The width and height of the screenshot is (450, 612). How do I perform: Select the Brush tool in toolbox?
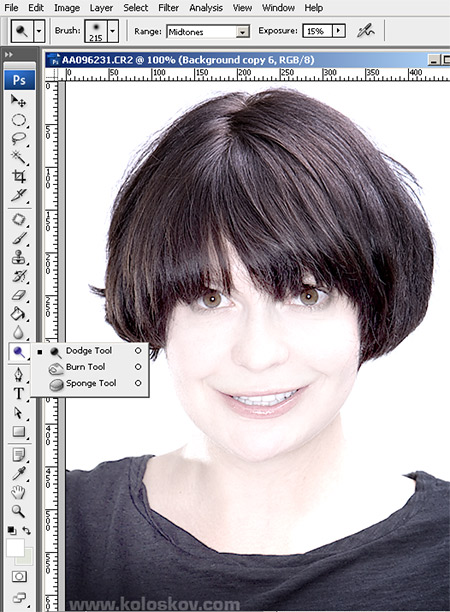[18, 238]
